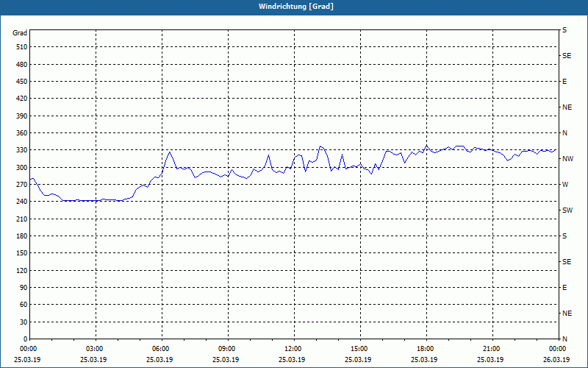Image resolution: width=588 pixels, height=368 pixels.
Task: Click the NW compass label
Action: [567, 159]
